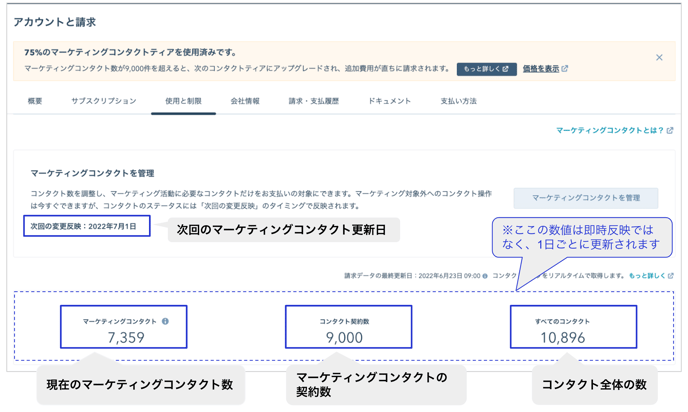Viewport: 688px width, 412px height.
Task: Click 次回の変更反映：2022年7月1日 text
Action: 83,226
